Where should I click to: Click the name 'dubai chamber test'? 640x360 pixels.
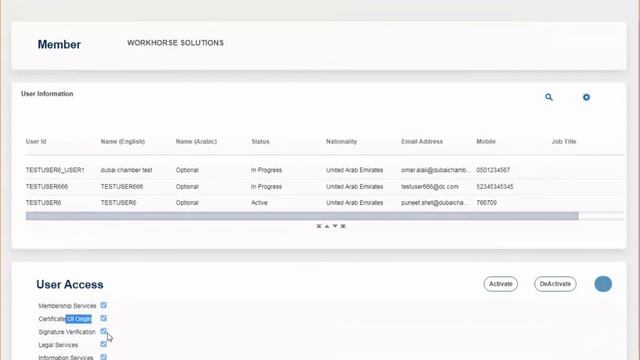tap(126, 170)
